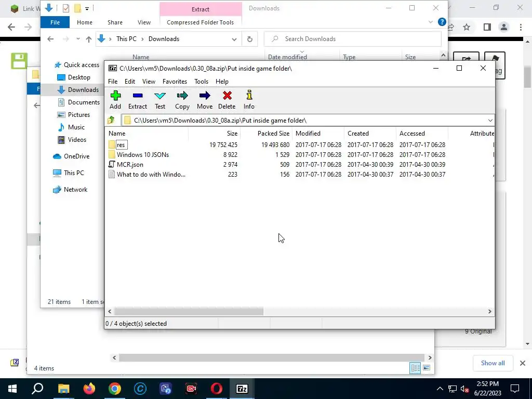Click the Copy tool in 7-Zip
The width and height of the screenshot is (532, 399).
[182, 100]
